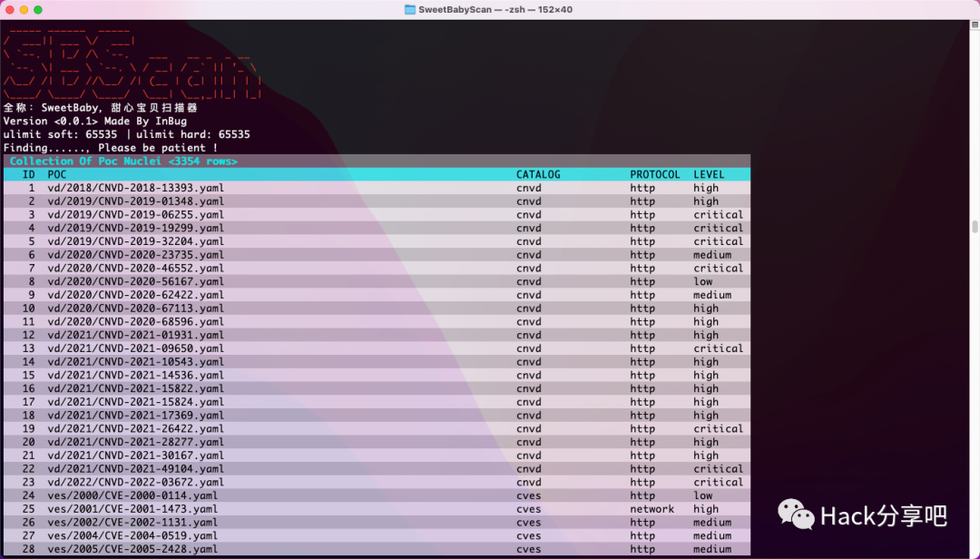Click the scrollbar menu icon at top right
This screenshot has height=559, width=980.
click(975, 25)
